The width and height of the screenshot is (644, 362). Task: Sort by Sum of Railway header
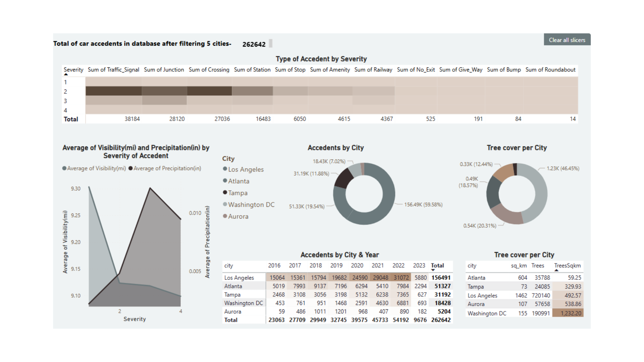tap(373, 70)
